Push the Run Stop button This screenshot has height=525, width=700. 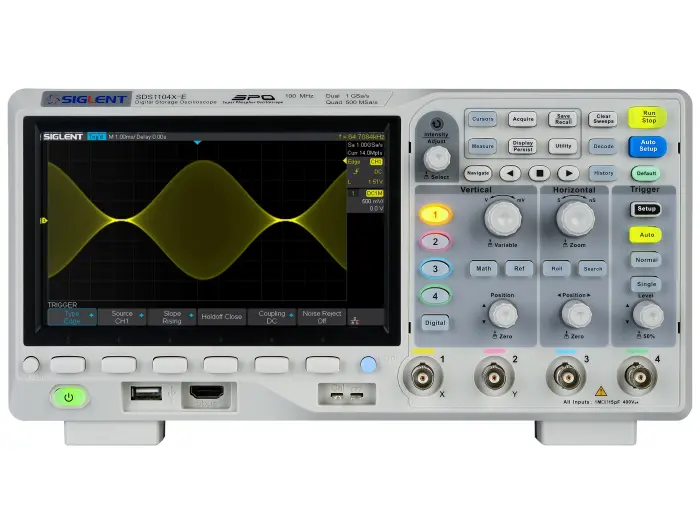tap(648, 117)
